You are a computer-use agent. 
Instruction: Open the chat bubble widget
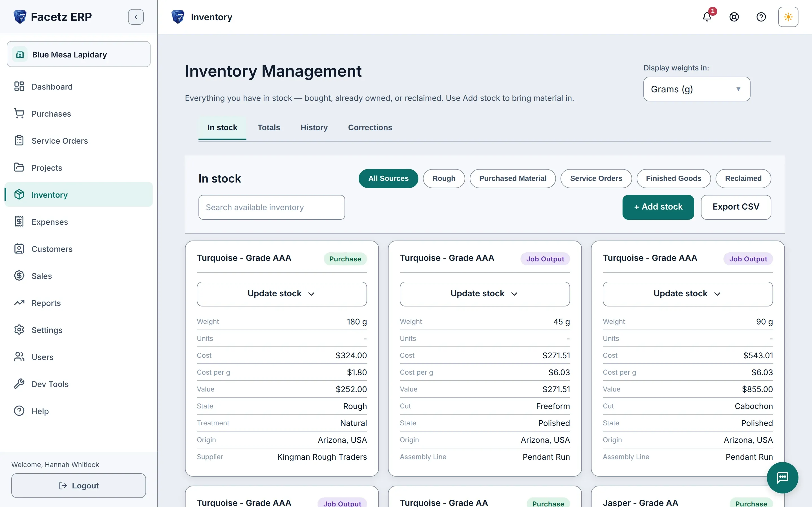click(x=782, y=477)
